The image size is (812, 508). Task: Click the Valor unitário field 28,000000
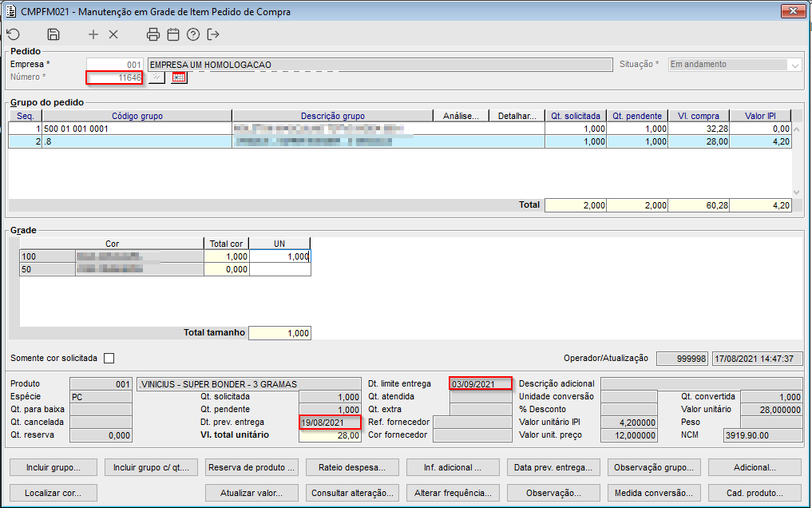[771, 410]
